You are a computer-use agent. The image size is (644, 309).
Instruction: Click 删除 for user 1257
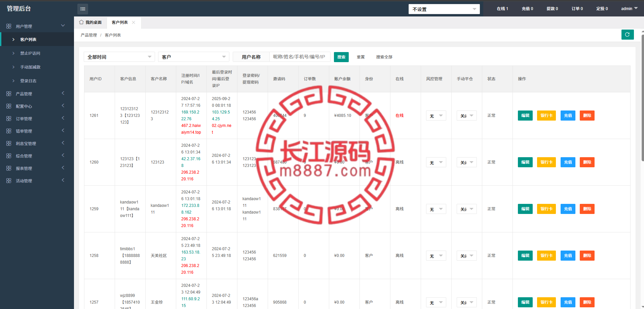point(587,302)
